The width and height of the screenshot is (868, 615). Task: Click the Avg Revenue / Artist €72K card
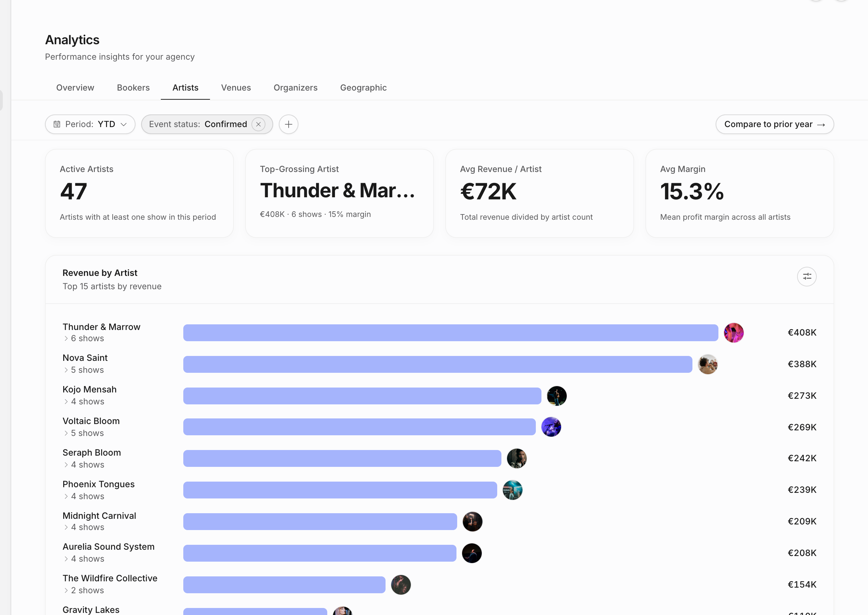(x=539, y=193)
